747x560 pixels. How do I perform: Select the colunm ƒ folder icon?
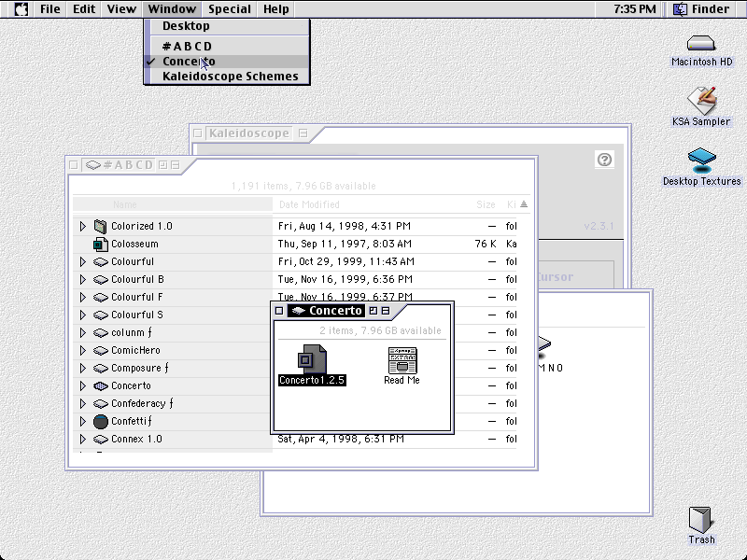(100, 333)
